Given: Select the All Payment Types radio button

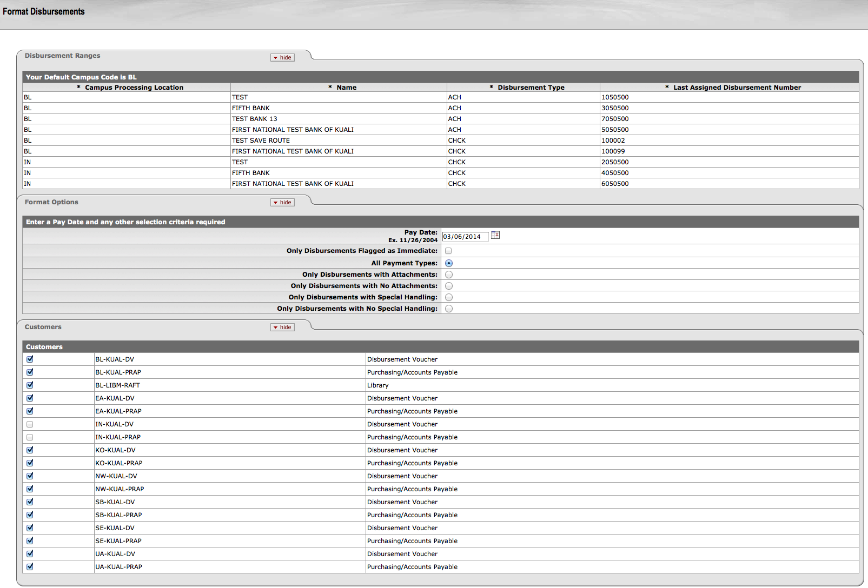Looking at the screenshot, I should 449,263.
